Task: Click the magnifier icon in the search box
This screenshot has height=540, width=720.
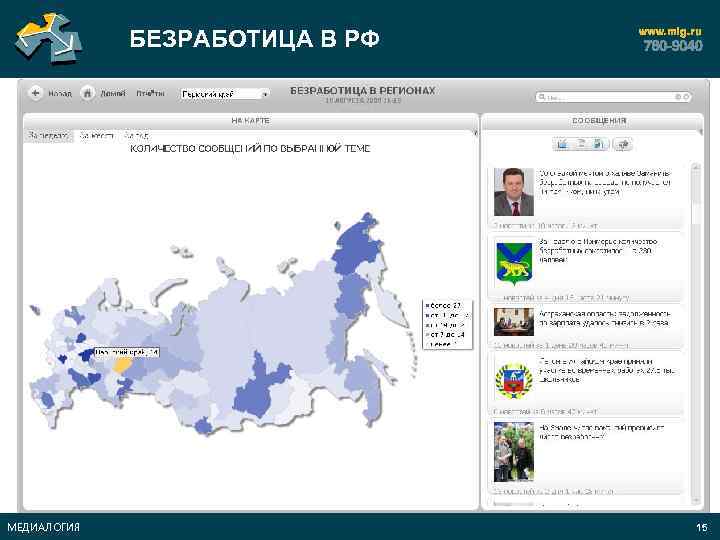Action: click(542, 97)
